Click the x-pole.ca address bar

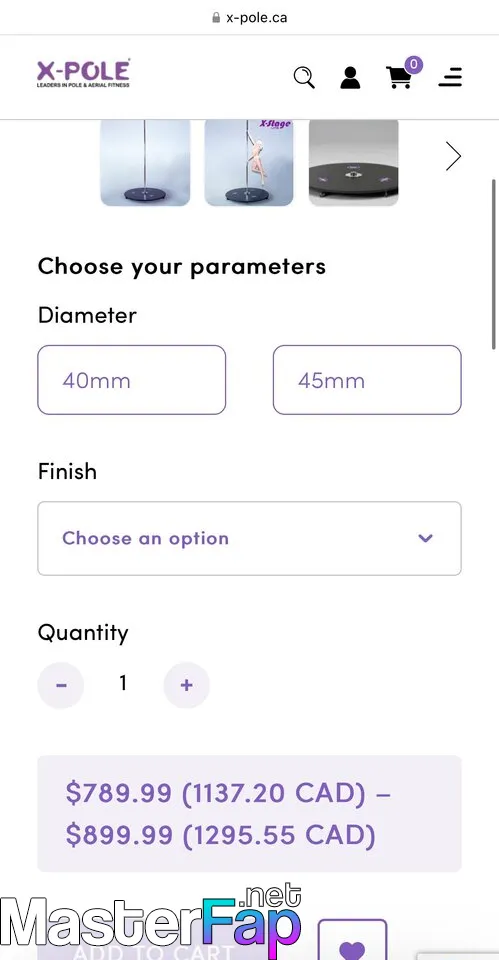click(x=249, y=17)
